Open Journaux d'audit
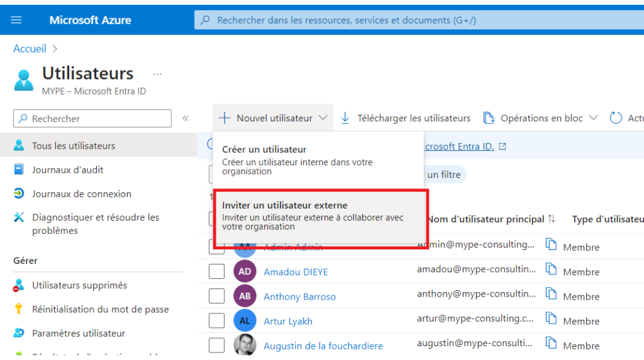The height and width of the screenshot is (360, 644). [x=67, y=170]
